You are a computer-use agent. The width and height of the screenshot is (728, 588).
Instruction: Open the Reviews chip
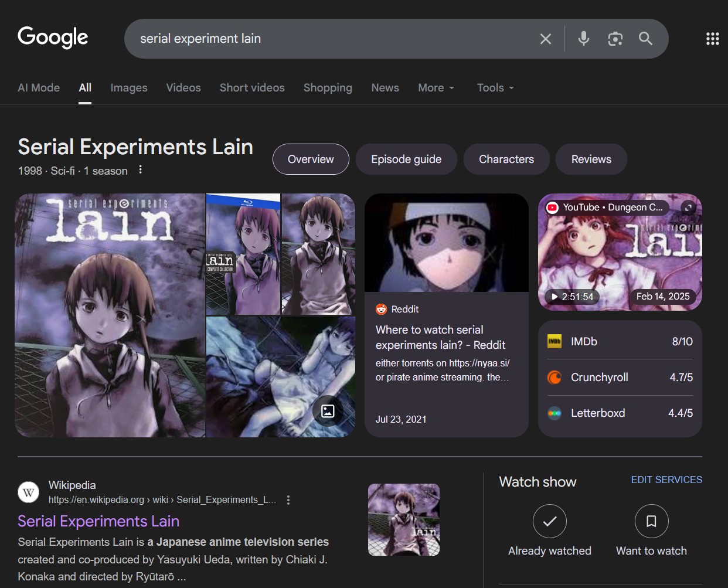591,159
